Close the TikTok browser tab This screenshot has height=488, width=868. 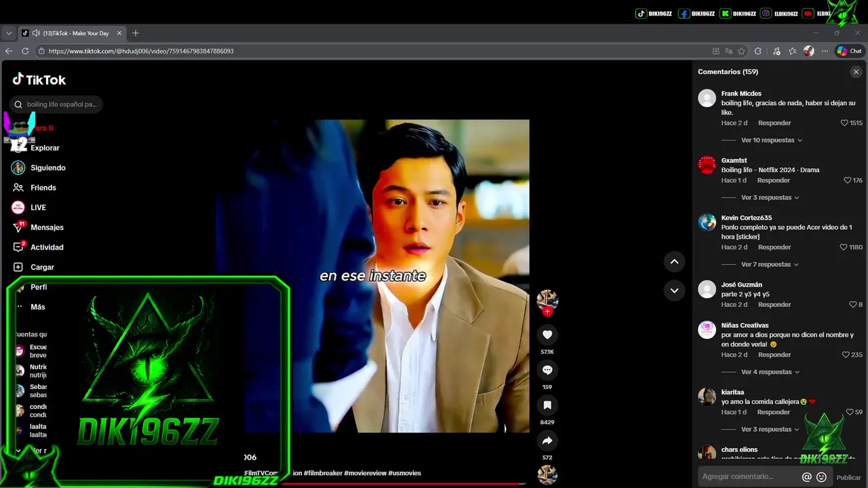tap(119, 33)
